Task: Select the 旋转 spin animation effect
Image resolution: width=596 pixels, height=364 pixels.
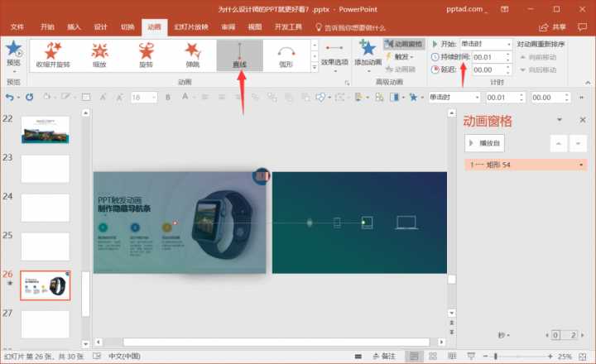Action: [146, 55]
